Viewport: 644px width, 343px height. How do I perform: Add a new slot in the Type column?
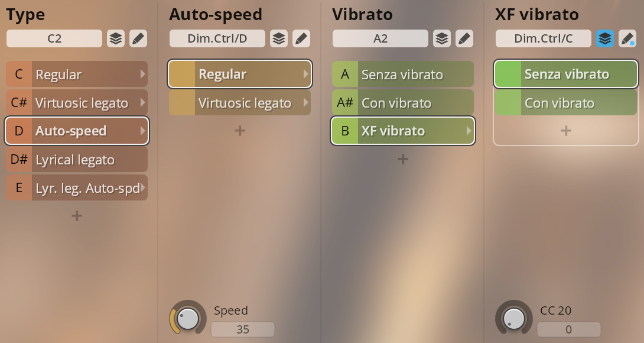[x=77, y=215]
